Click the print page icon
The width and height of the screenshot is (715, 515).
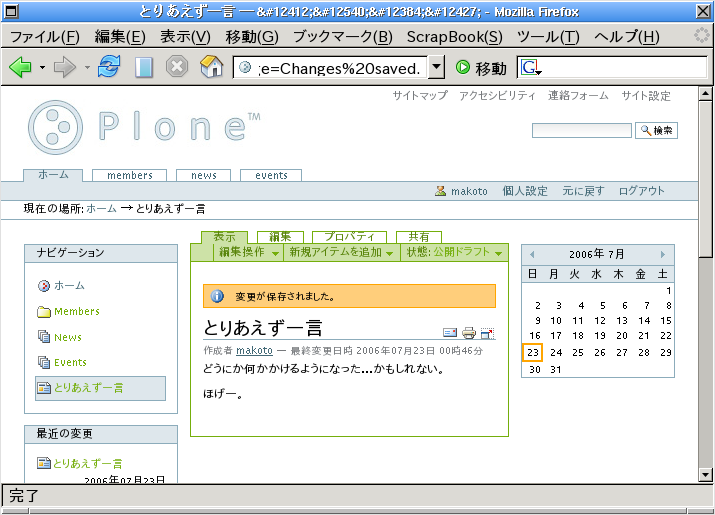469,333
